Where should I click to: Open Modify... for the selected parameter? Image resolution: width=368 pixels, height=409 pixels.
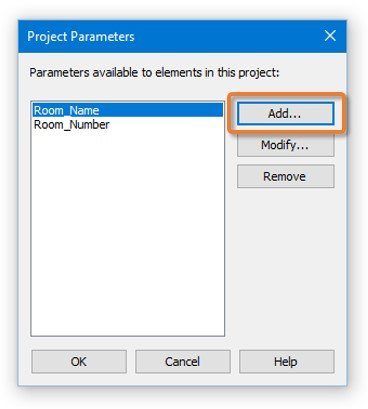(x=285, y=145)
